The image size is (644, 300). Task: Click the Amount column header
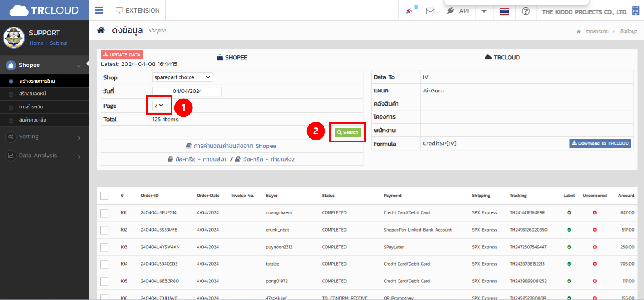(x=626, y=196)
